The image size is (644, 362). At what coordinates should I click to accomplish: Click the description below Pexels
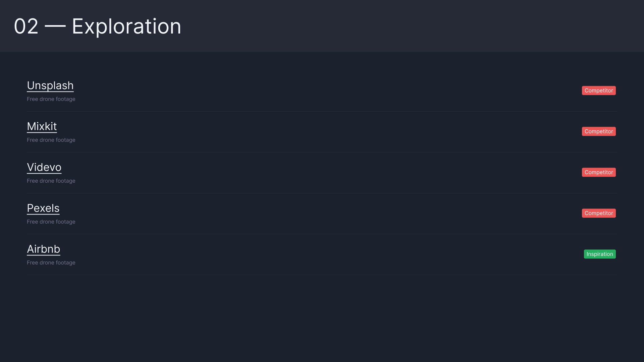point(51,222)
